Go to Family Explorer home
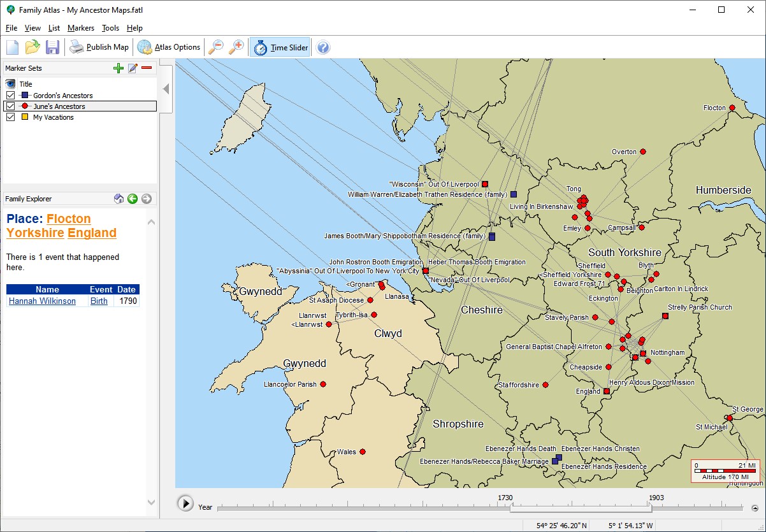This screenshot has width=766, height=532. pyautogui.click(x=119, y=199)
